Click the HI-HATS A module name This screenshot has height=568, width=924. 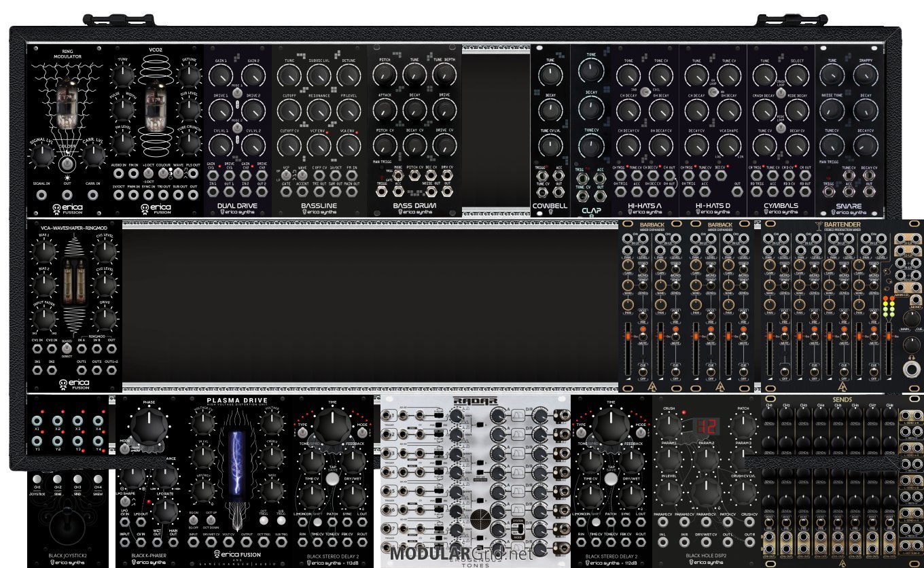coord(645,205)
